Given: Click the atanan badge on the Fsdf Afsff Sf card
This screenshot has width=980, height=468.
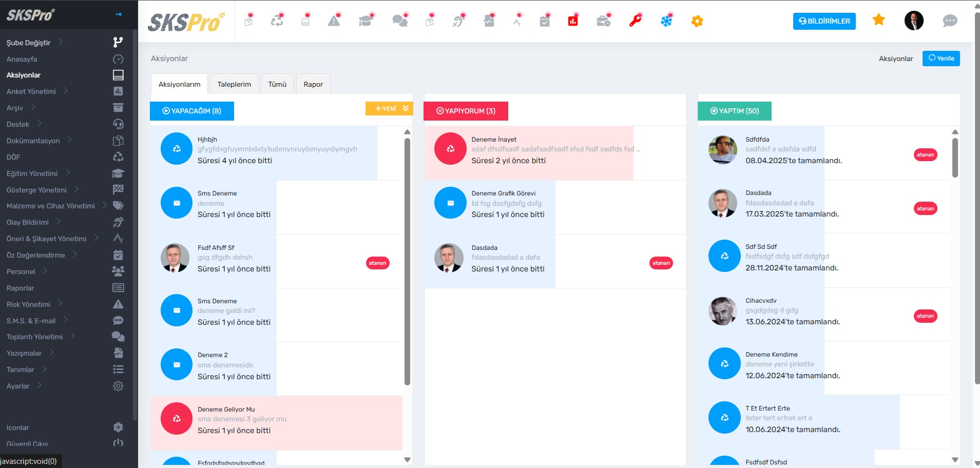Looking at the screenshot, I should click(x=378, y=263).
